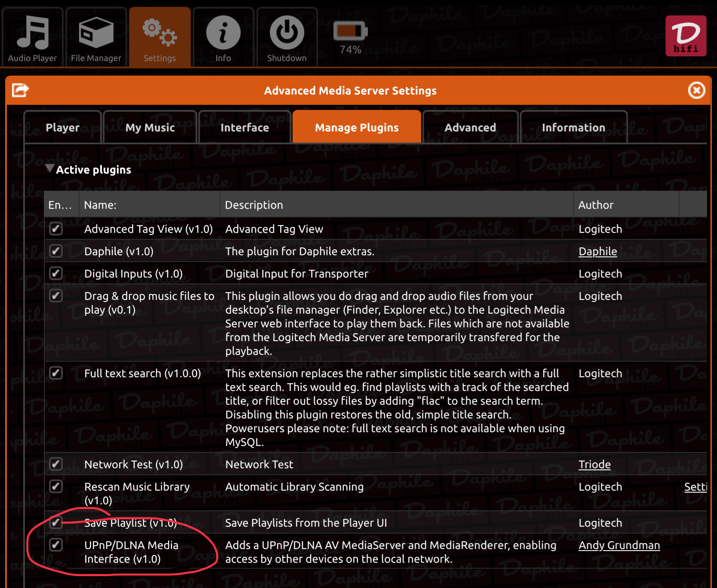Switch to the Player tab

click(x=63, y=127)
